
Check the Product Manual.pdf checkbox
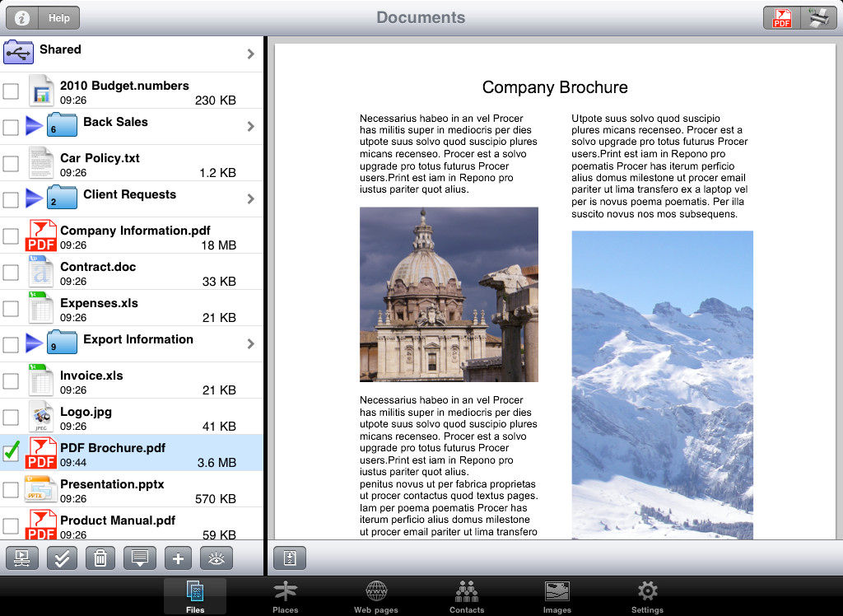click(x=11, y=525)
